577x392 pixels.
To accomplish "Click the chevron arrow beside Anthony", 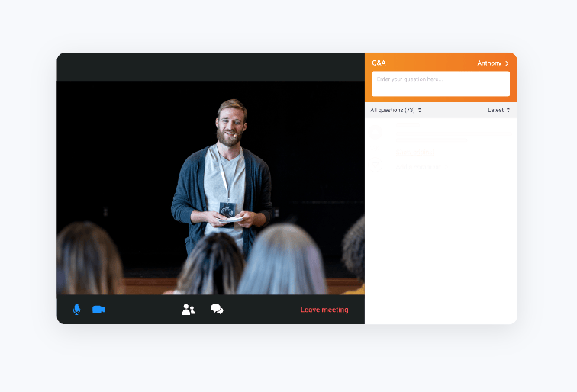I will coord(507,63).
